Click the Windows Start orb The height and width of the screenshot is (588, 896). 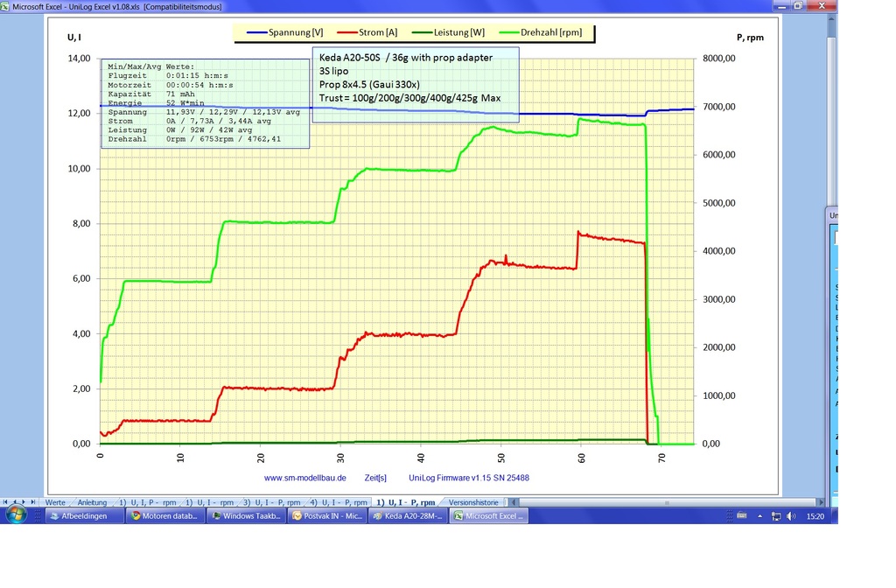tap(16, 515)
